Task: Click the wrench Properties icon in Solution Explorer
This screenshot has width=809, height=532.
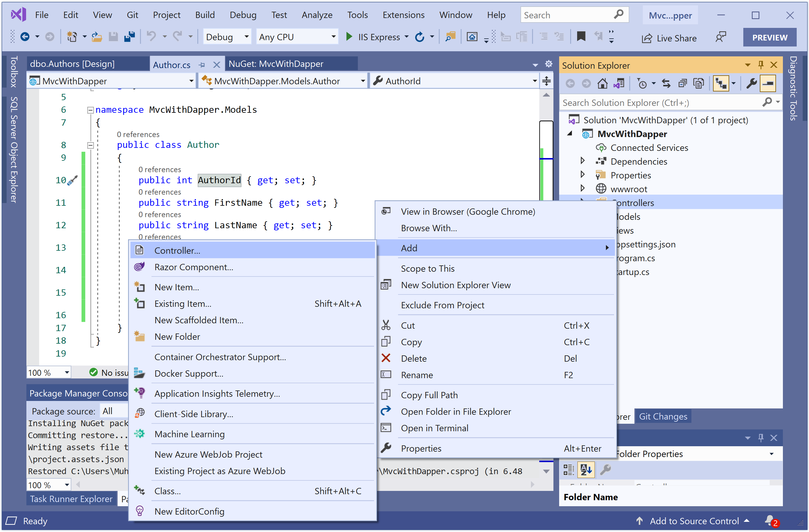Action: (x=751, y=83)
